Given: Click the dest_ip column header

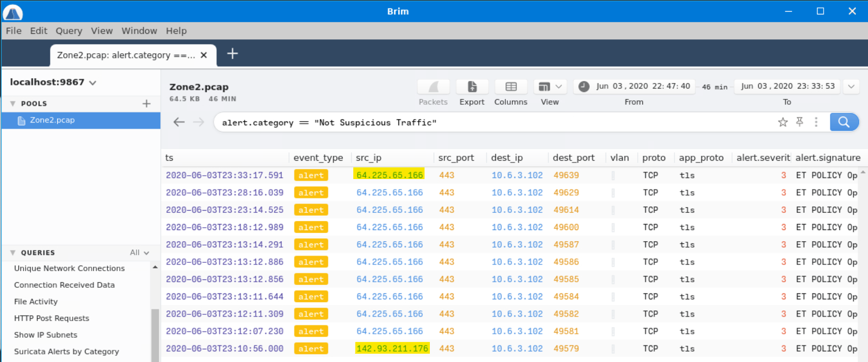Looking at the screenshot, I should 507,158.
